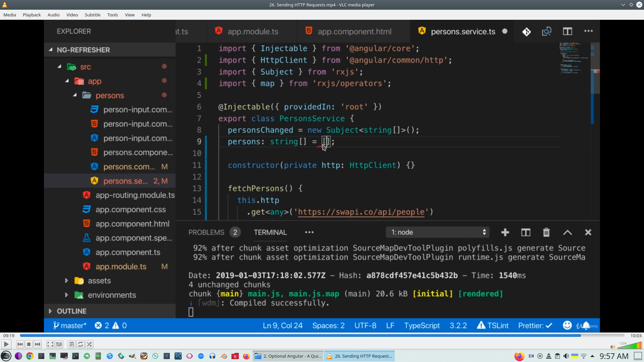Adjust the VLC volume slider
This screenshot has height=362, width=644.
pyautogui.click(x=630, y=346)
